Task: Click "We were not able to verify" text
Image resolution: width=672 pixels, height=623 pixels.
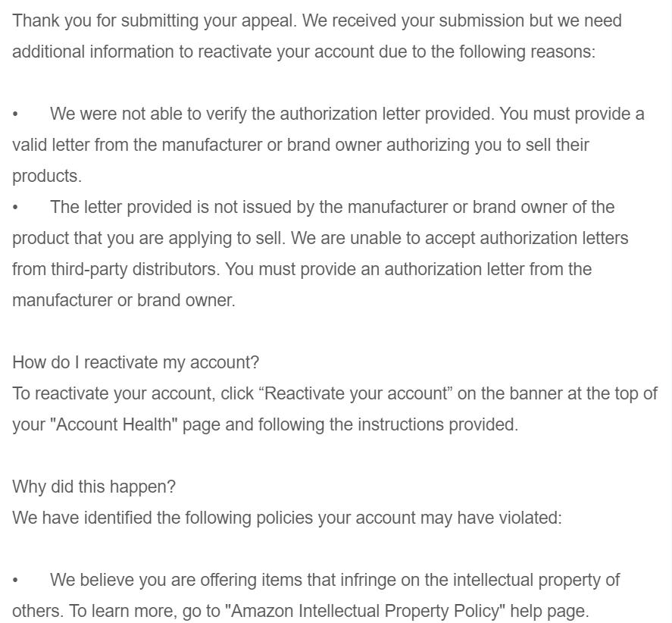Action: [162, 114]
